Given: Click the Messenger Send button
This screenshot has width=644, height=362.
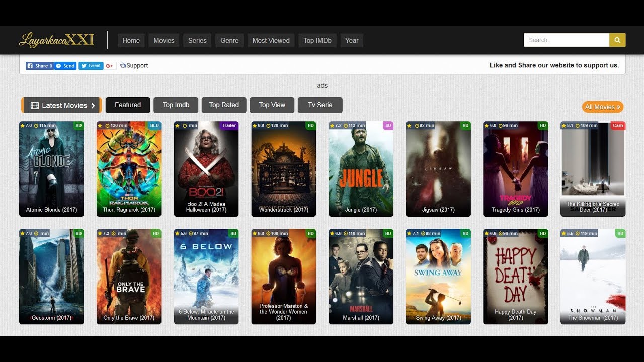Looking at the screenshot, I should tap(65, 66).
